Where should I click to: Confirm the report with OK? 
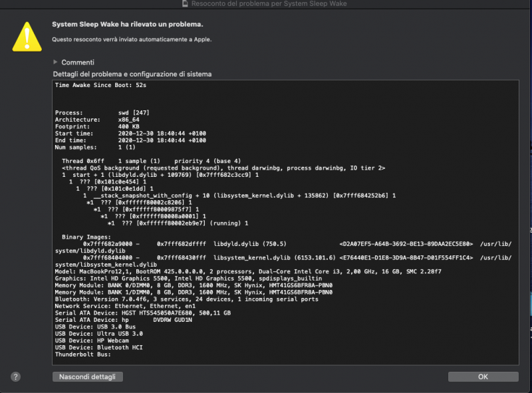(483, 376)
